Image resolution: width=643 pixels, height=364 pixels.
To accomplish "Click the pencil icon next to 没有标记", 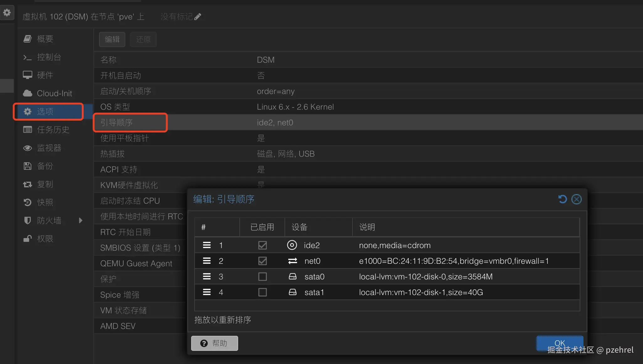I will point(198,17).
